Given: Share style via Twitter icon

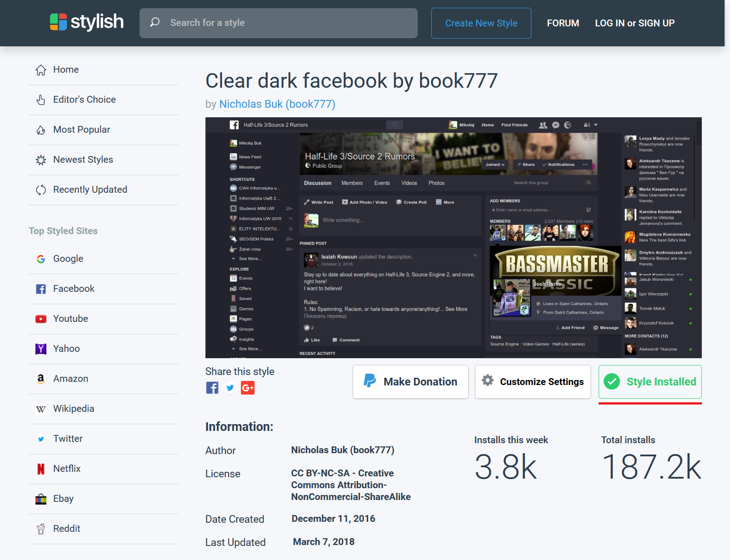Looking at the screenshot, I should click(230, 388).
